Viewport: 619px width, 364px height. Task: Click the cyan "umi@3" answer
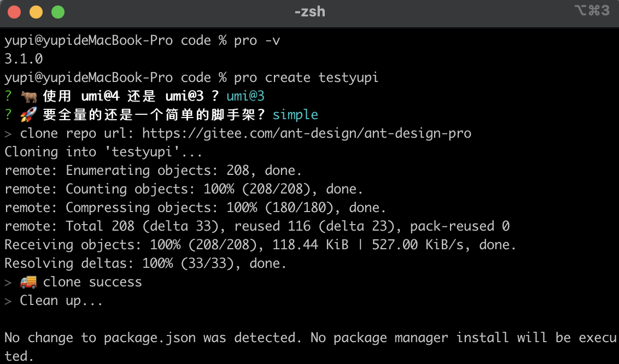(x=246, y=96)
